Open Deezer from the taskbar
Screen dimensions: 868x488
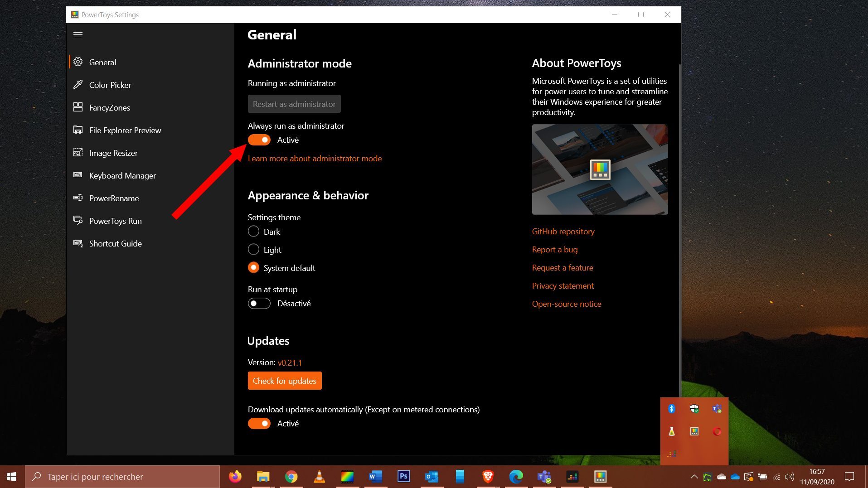[x=572, y=477]
